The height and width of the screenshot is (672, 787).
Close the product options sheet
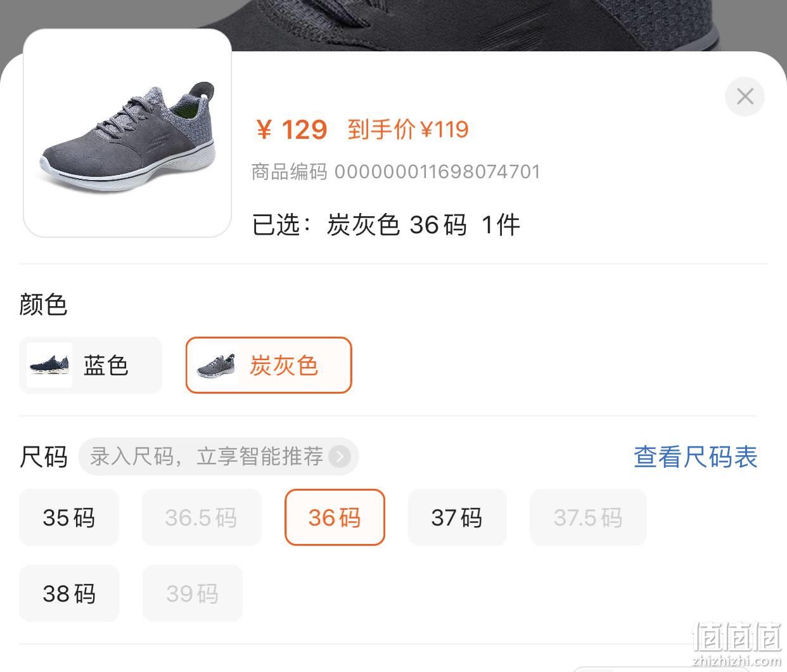pyautogui.click(x=745, y=96)
